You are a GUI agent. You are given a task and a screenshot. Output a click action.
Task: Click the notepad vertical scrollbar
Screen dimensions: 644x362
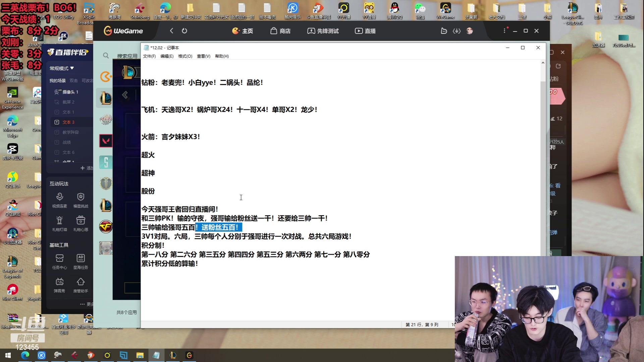[x=543, y=184]
